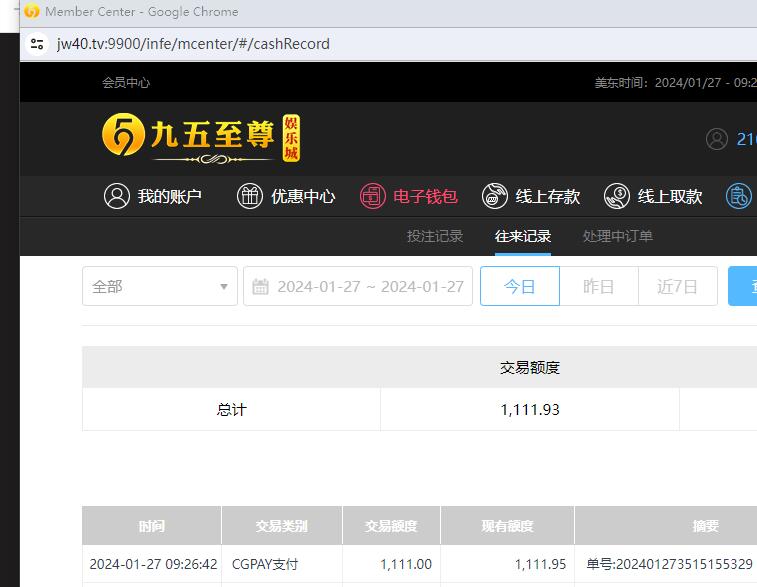The width and height of the screenshot is (757, 587).
Task: Click the Chrome window favicon icon
Action: click(32, 11)
